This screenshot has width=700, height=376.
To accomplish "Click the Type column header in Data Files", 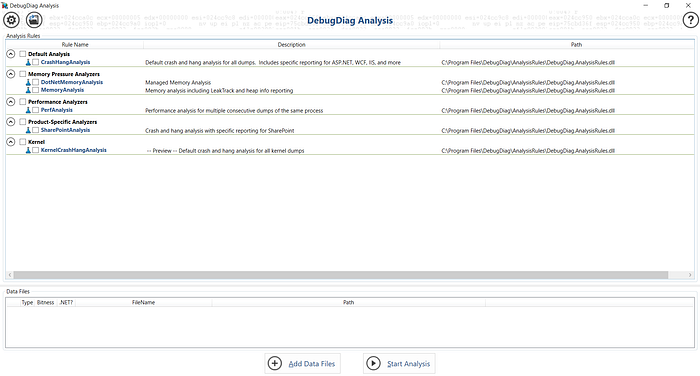I will click(27, 302).
